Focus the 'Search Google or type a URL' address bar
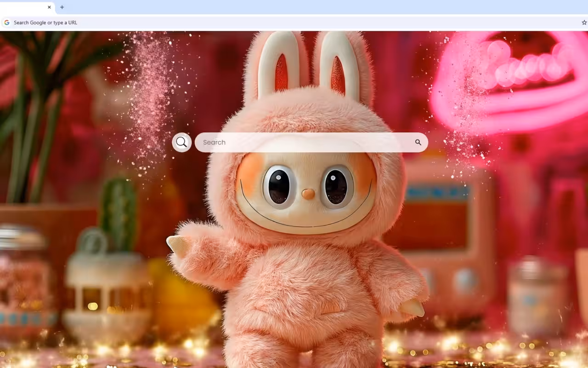This screenshot has width=588, height=368. [294, 23]
